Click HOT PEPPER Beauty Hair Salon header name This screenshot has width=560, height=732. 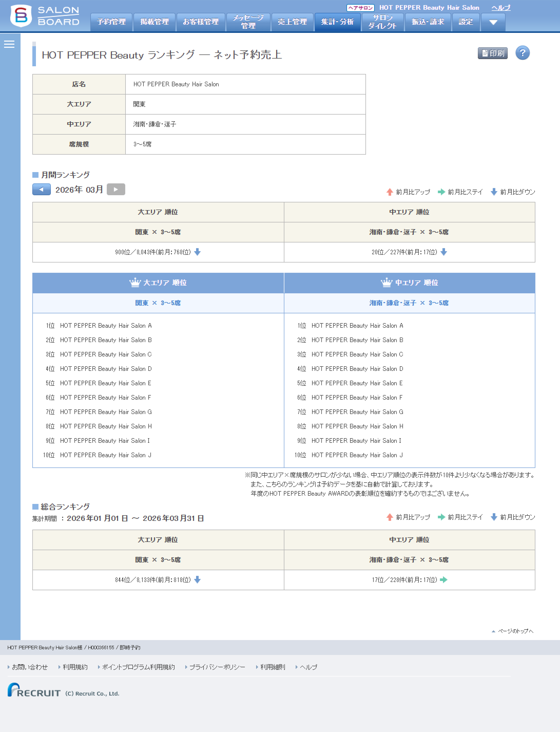tap(429, 8)
